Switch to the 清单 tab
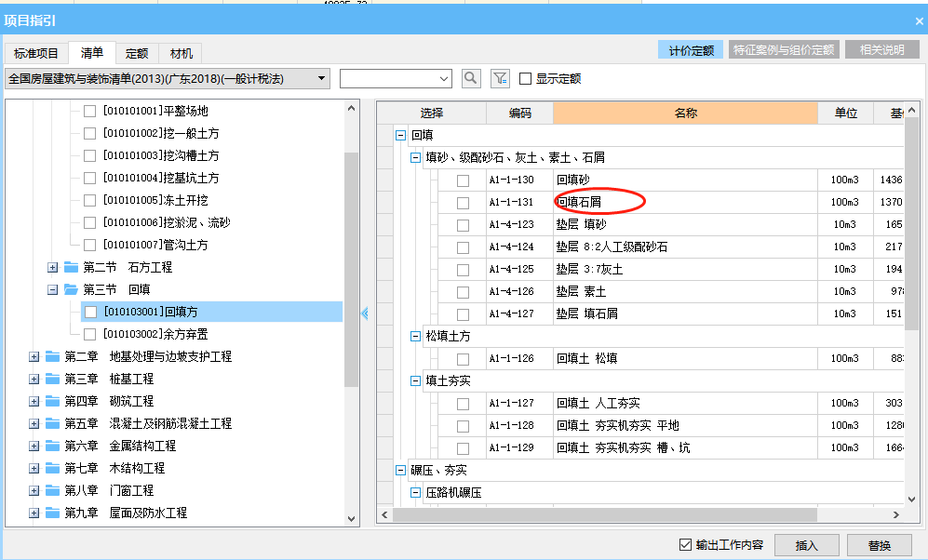Image resolution: width=928 pixels, height=560 pixels. tap(92, 53)
